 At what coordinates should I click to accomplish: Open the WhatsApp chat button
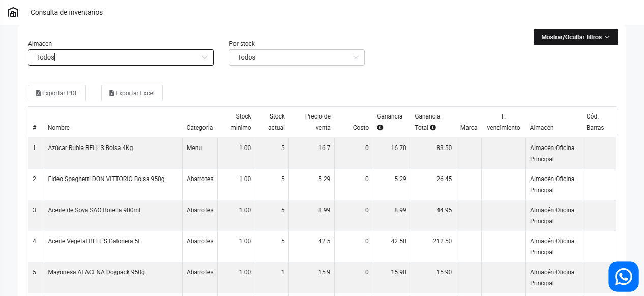pyautogui.click(x=623, y=277)
